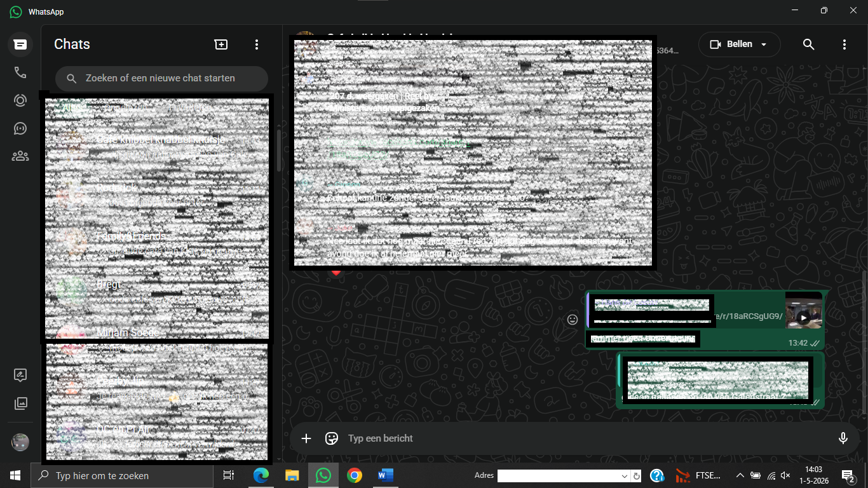React to message with emoji smiley

click(573, 320)
